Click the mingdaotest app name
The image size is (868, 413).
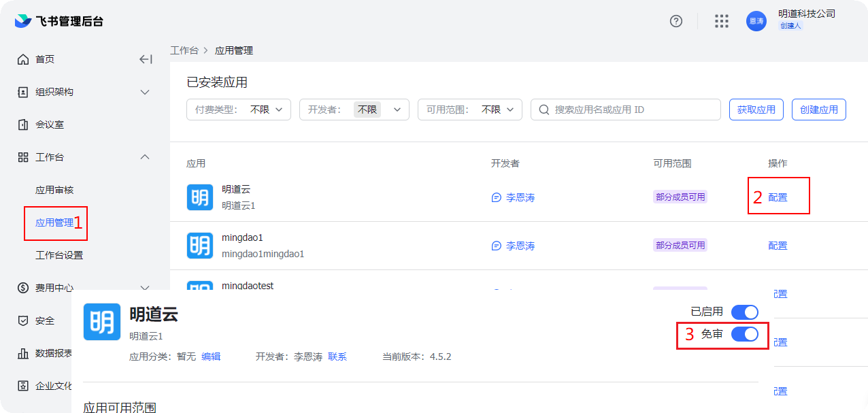point(248,286)
